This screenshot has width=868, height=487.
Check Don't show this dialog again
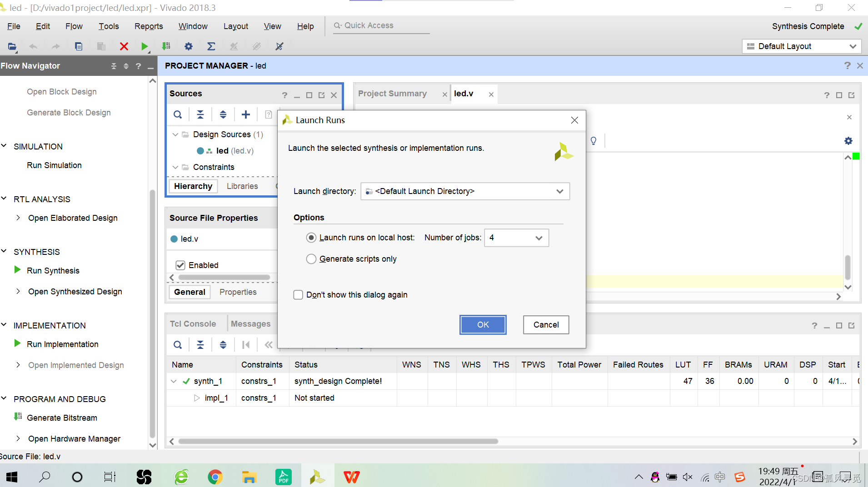pyautogui.click(x=298, y=295)
